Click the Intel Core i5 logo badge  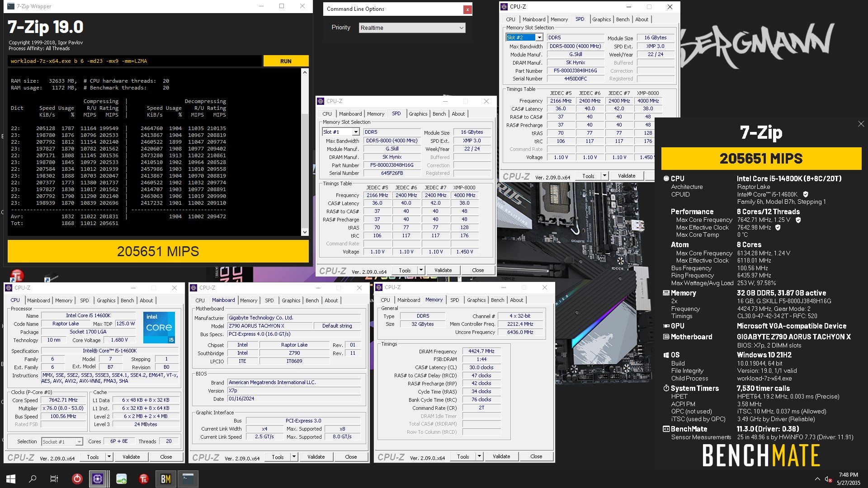point(159,327)
